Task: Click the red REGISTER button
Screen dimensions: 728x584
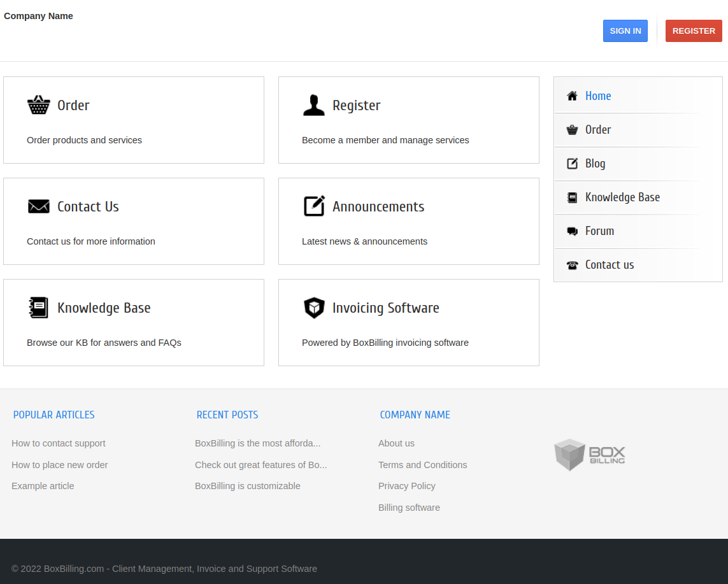Action: [x=694, y=31]
